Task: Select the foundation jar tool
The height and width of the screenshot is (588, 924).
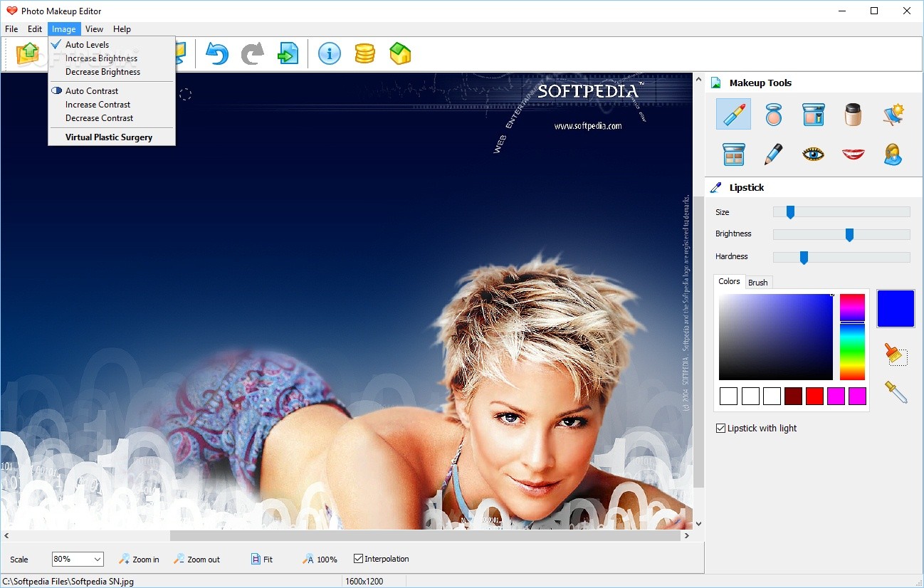Action: coord(853,114)
